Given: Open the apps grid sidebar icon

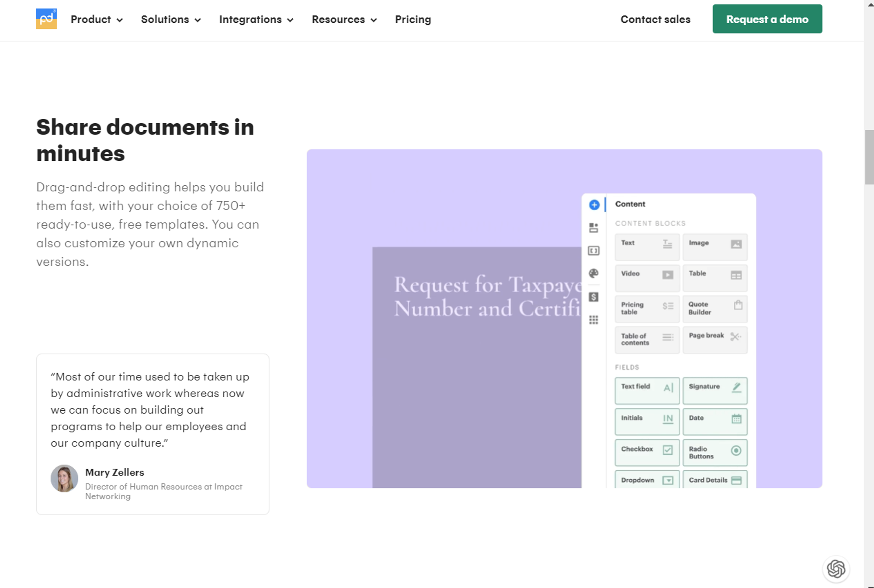Looking at the screenshot, I should (593, 320).
